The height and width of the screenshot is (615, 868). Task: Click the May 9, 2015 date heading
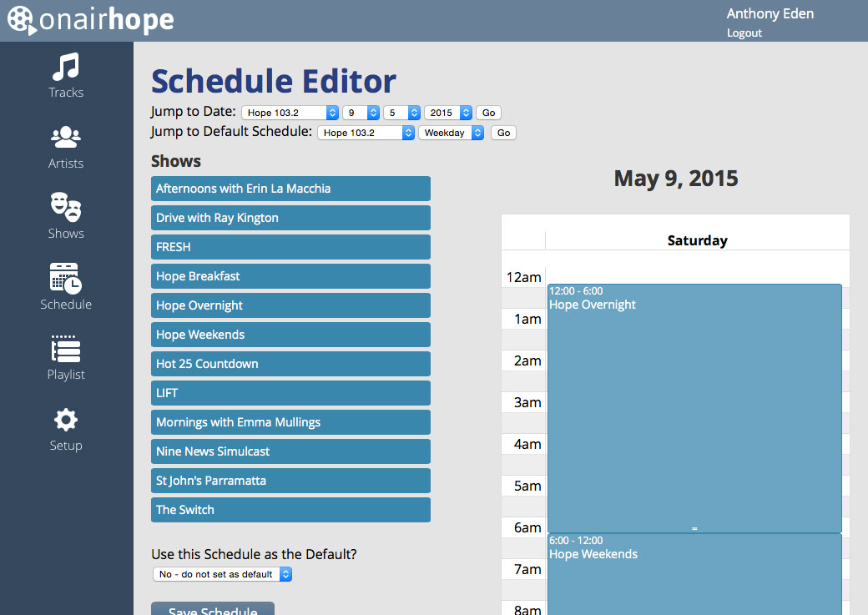point(676,179)
